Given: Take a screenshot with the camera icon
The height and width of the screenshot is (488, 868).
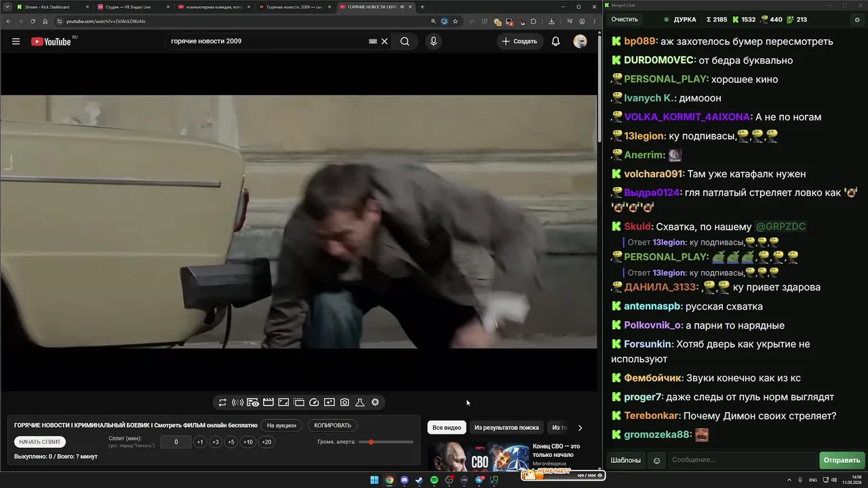Looking at the screenshot, I should click(x=344, y=403).
